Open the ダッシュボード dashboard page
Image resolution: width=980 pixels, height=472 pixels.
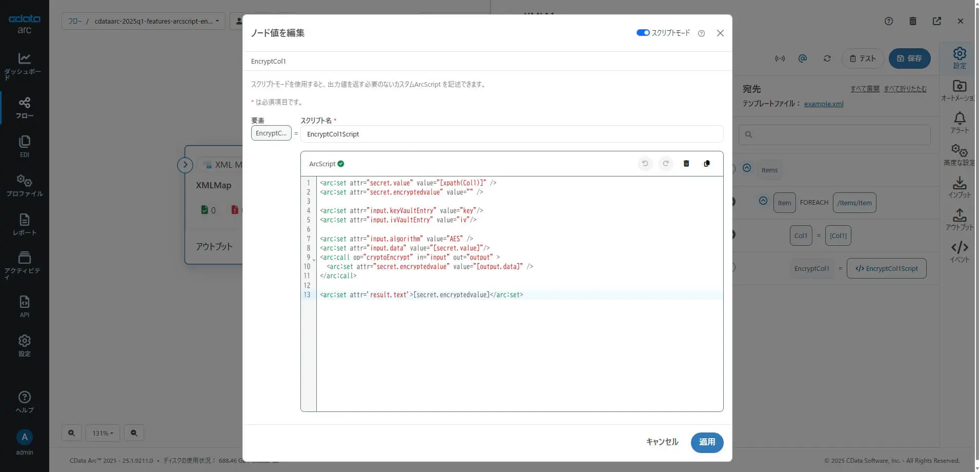pos(24,66)
